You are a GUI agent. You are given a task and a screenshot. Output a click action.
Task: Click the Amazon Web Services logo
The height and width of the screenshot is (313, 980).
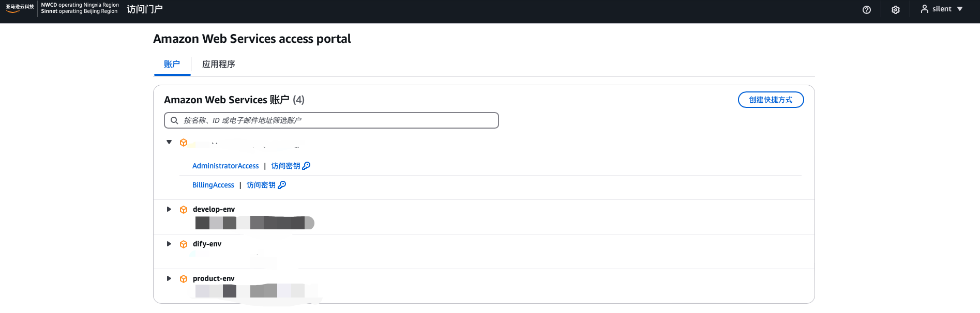[20, 8]
